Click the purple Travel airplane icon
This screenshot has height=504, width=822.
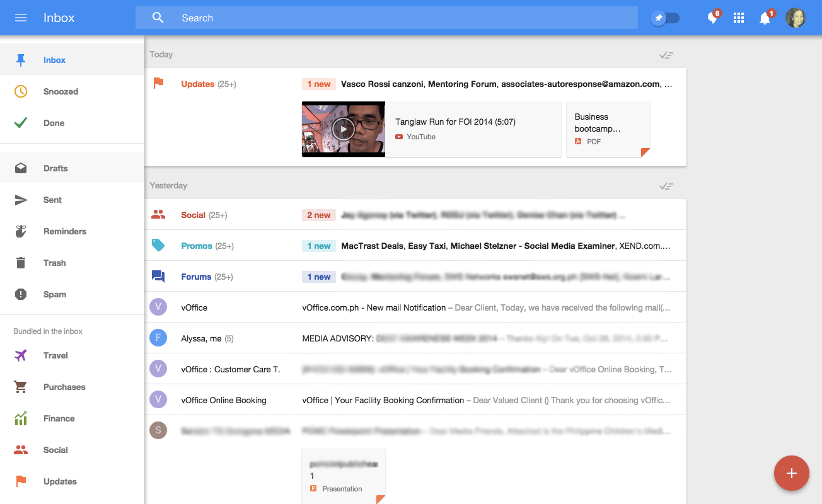pos(21,355)
